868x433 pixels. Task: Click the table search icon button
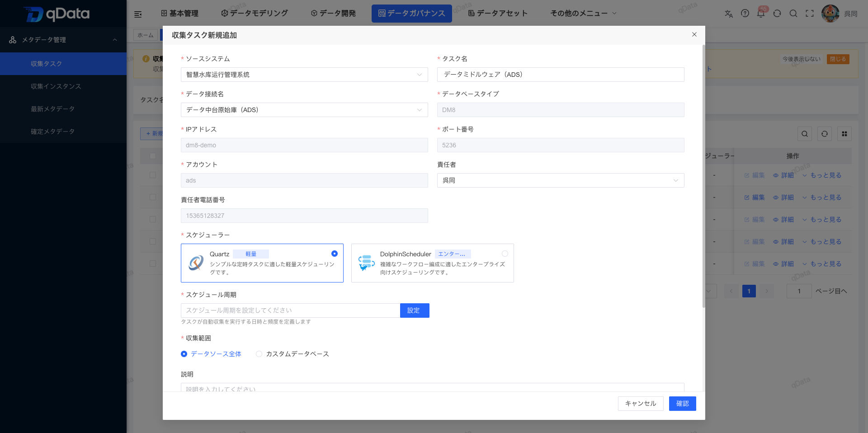tap(805, 134)
